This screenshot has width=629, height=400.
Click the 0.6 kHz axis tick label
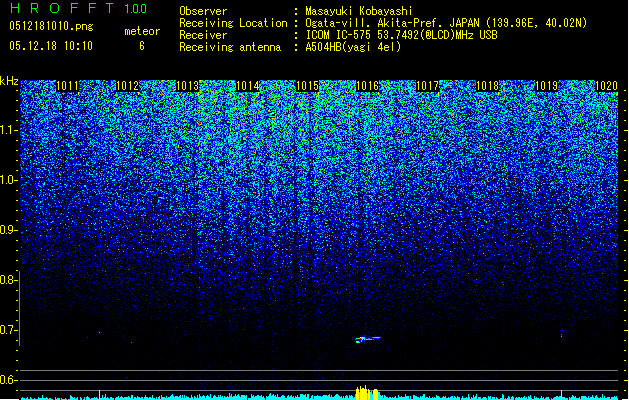click(9, 380)
